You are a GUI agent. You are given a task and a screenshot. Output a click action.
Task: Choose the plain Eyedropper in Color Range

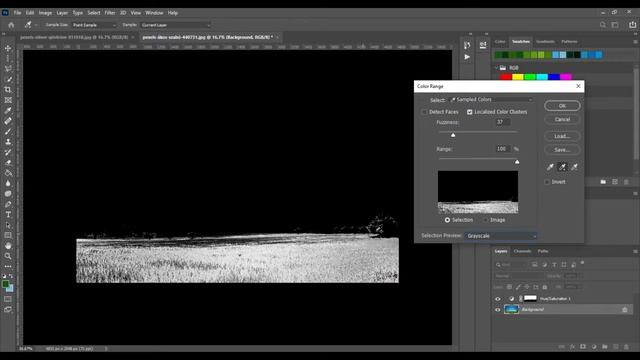click(x=550, y=167)
